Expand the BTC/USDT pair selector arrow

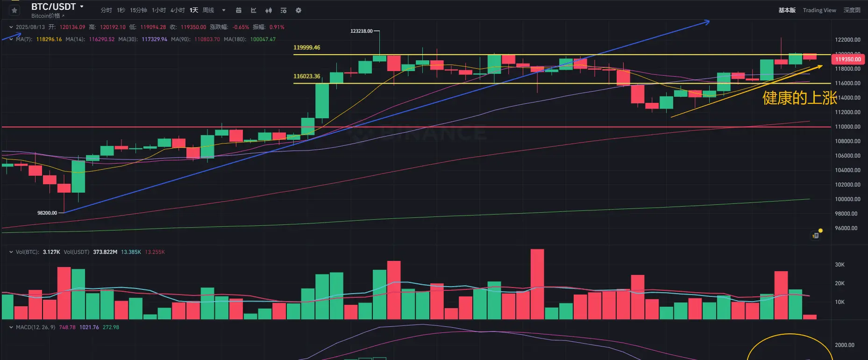coord(82,7)
